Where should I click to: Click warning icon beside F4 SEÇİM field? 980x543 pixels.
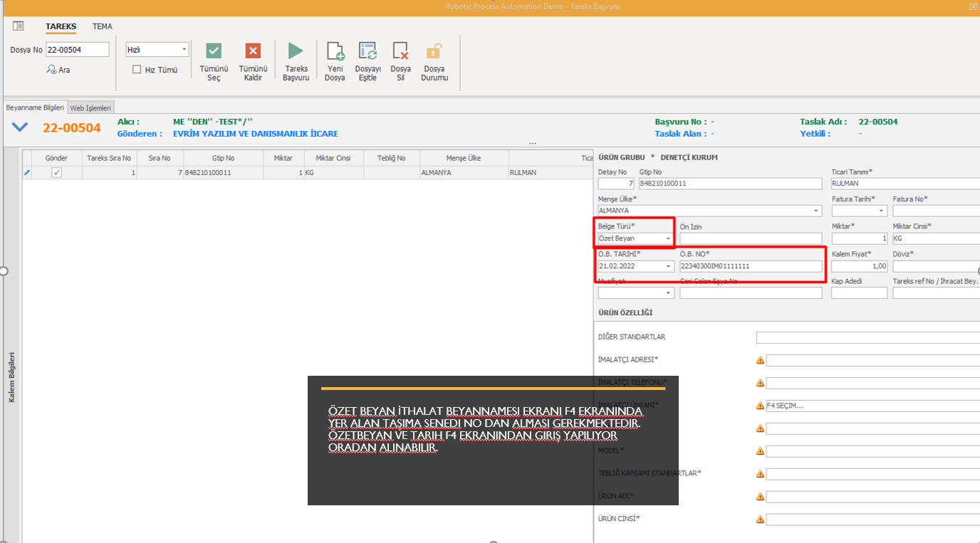click(760, 406)
